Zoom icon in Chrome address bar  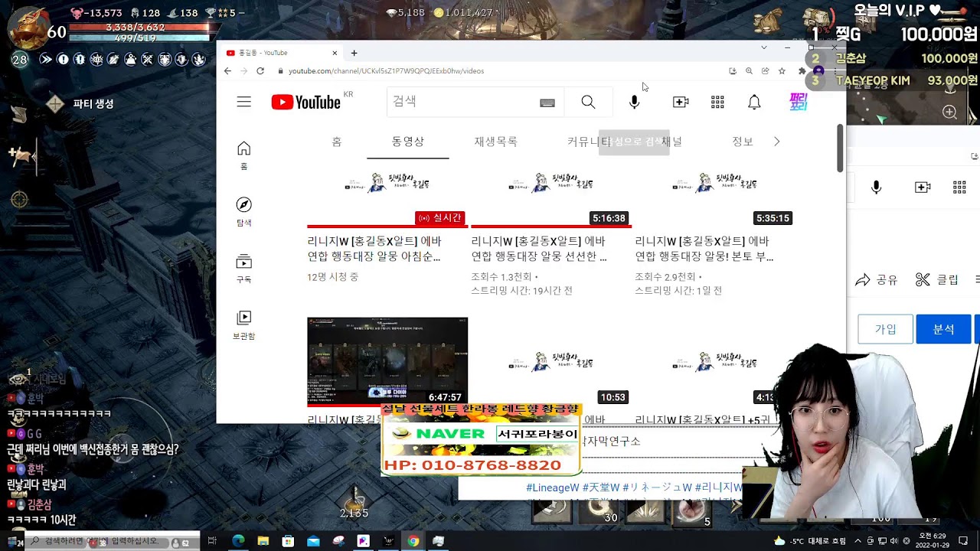point(749,71)
